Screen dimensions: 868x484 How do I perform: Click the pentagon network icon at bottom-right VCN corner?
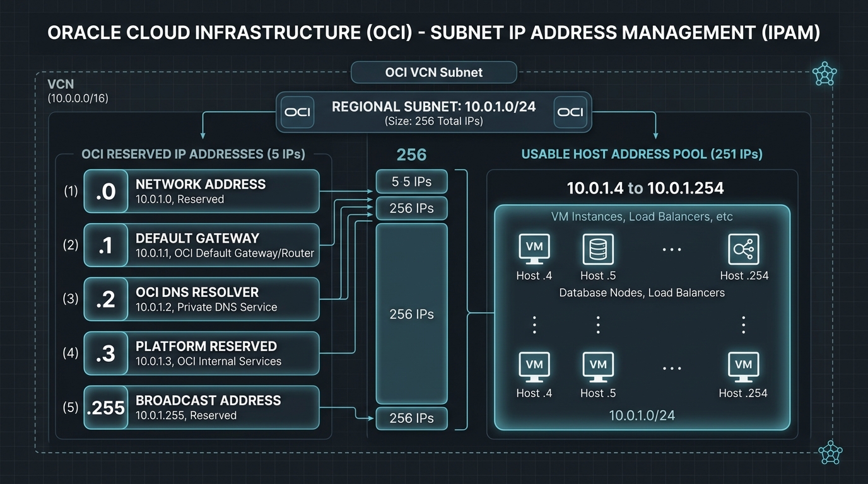pos(830,452)
